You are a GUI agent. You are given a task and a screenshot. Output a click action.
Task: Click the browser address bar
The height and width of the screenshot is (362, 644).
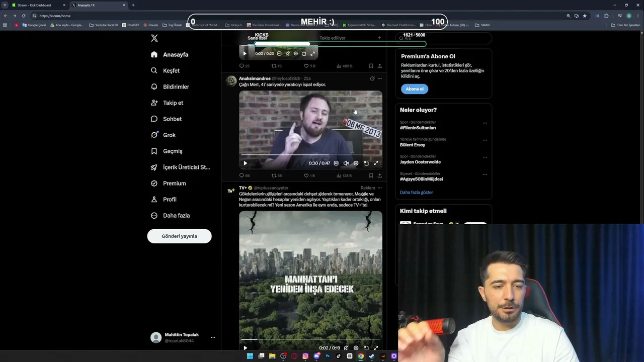tap(299, 16)
